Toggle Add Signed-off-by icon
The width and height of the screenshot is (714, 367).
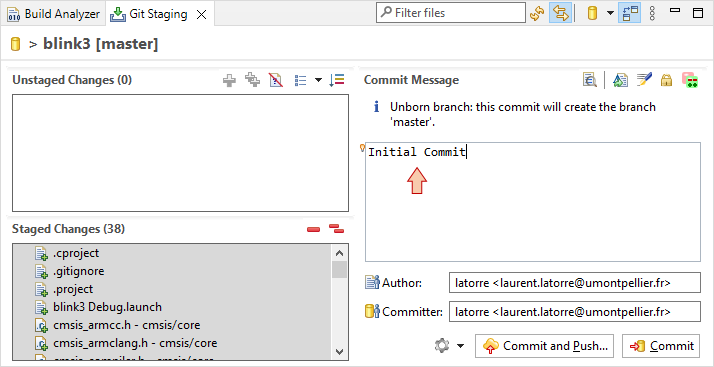[644, 80]
